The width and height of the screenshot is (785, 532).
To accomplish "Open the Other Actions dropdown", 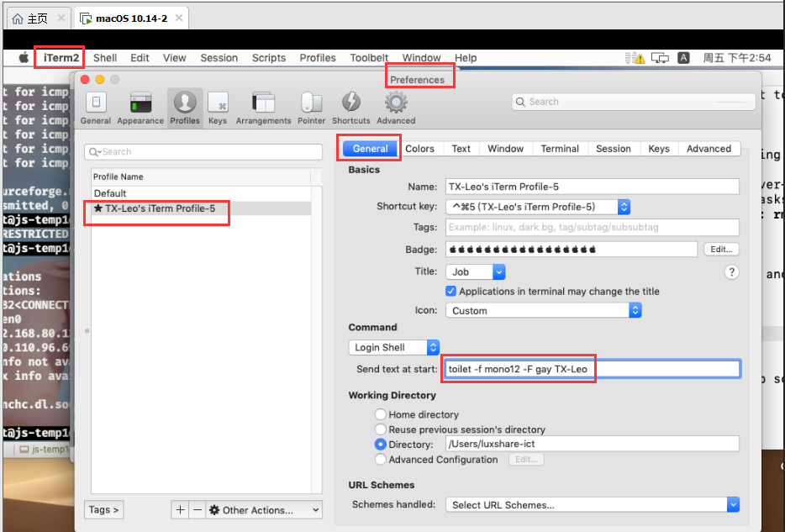I will pyautogui.click(x=264, y=510).
